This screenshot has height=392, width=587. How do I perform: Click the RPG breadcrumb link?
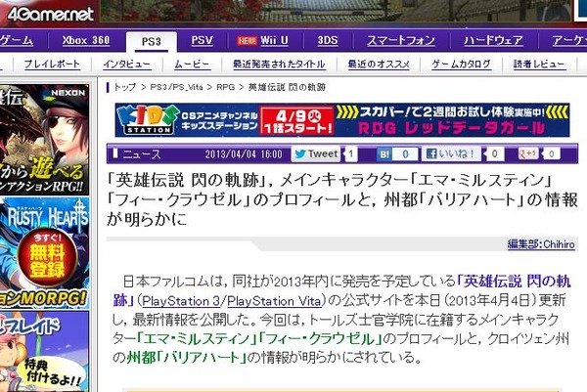(226, 87)
